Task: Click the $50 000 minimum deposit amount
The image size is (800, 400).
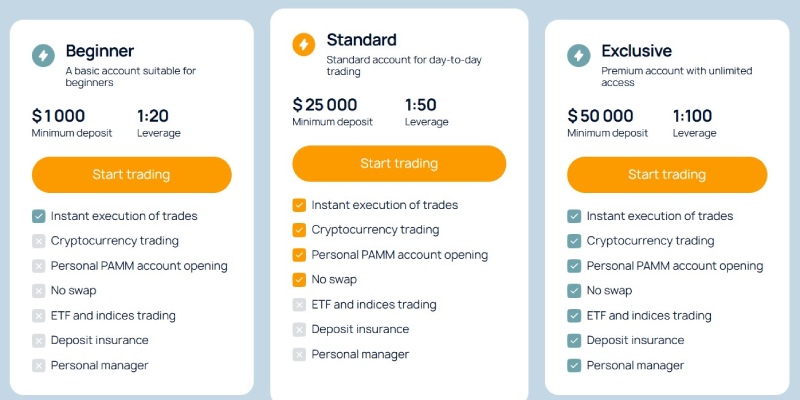Action: (600, 116)
